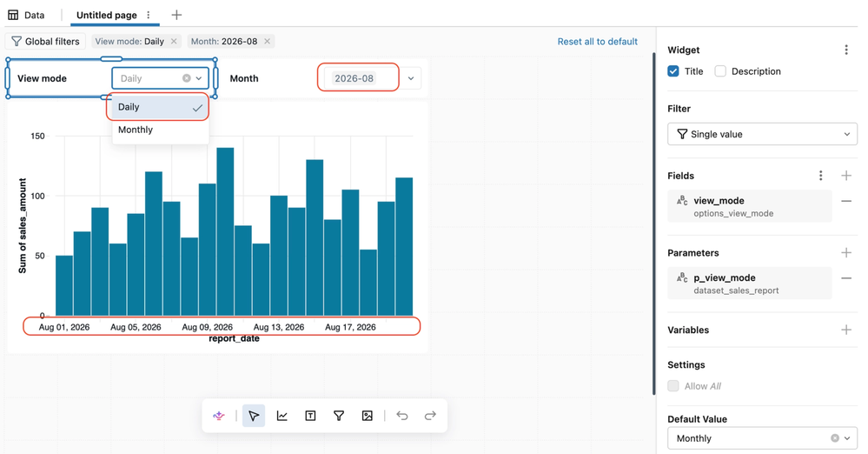Undo the last action
Image resolution: width=868 pixels, height=454 pixels.
pos(402,416)
